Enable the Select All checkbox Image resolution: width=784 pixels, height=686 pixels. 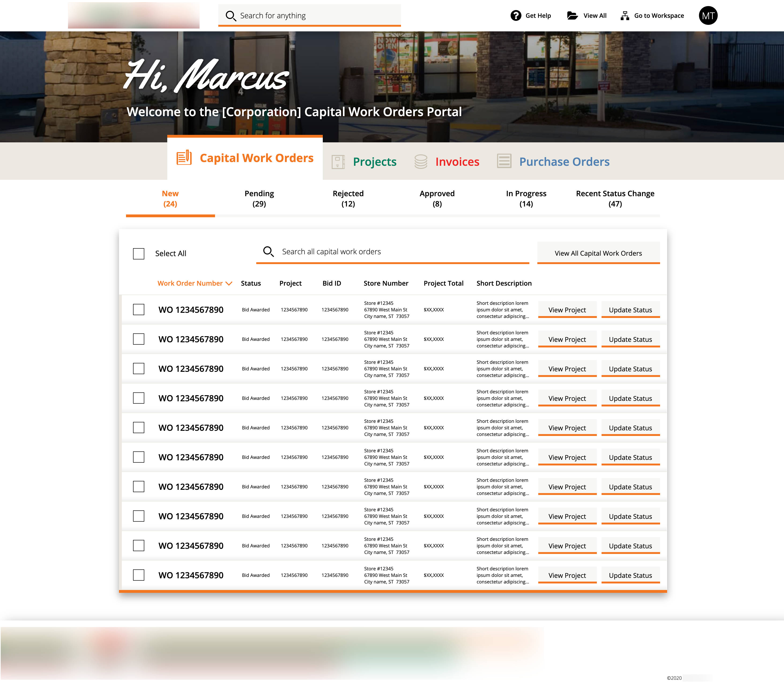click(138, 253)
